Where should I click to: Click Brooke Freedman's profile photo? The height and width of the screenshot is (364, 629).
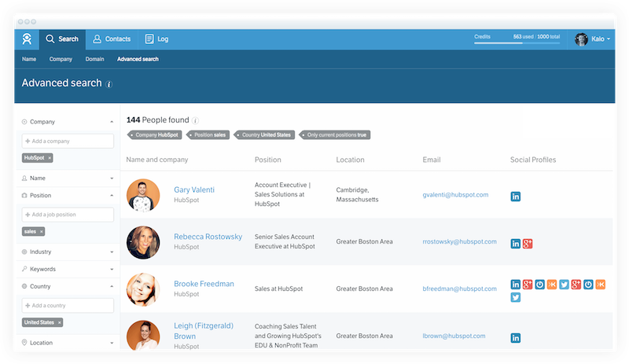pos(143,289)
